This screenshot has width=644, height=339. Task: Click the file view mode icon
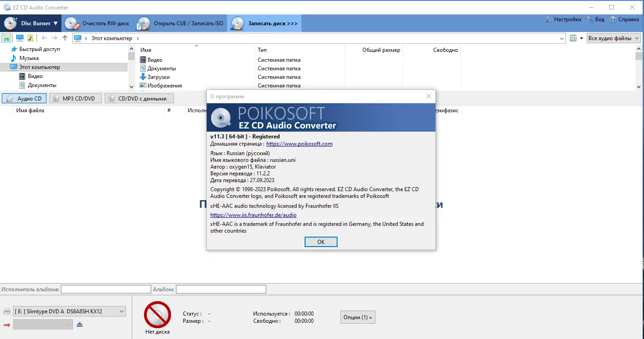tap(573, 38)
